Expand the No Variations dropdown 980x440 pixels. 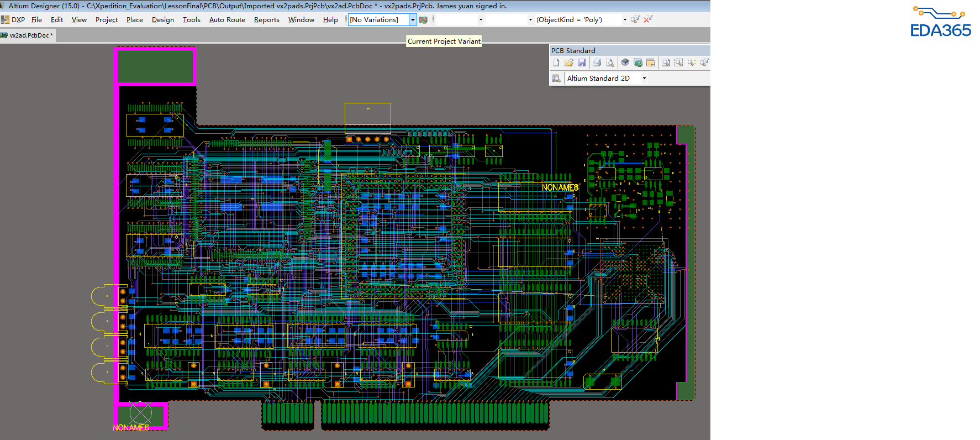pos(412,20)
